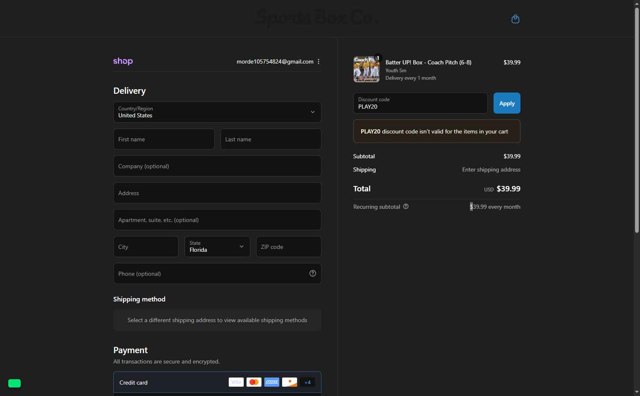Apply the discount code
The image size is (640, 396).
click(507, 103)
